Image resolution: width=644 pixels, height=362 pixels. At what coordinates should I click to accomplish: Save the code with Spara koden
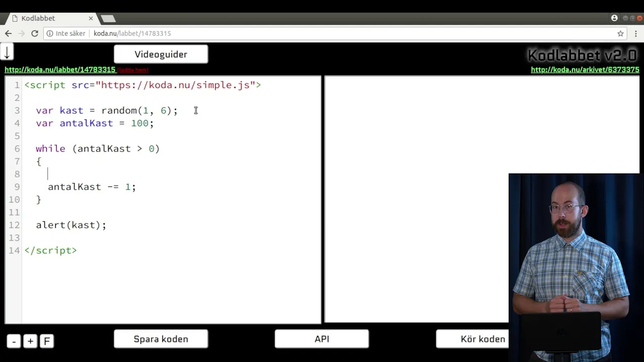click(x=161, y=339)
